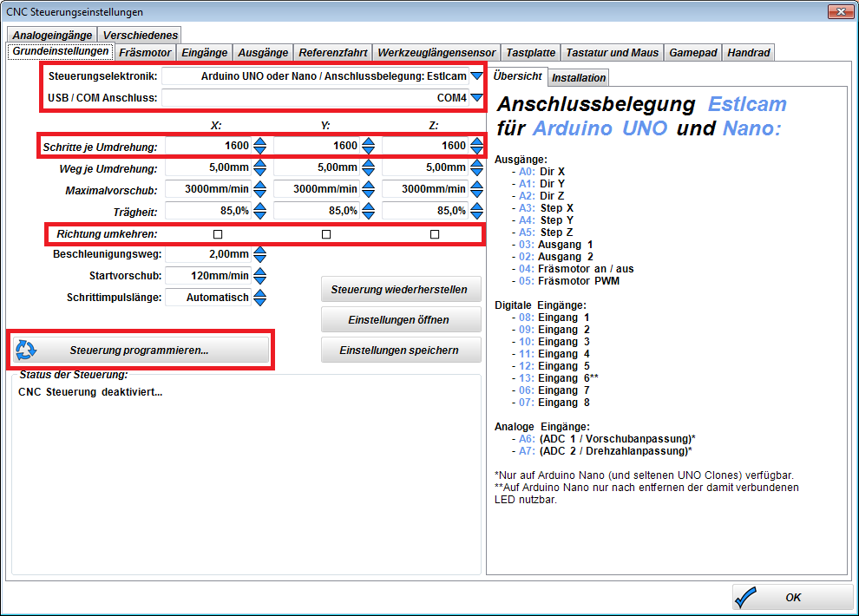Switch to the Werkzeuglängensensor tab
Screen dimensions: 859x616
click(436, 52)
